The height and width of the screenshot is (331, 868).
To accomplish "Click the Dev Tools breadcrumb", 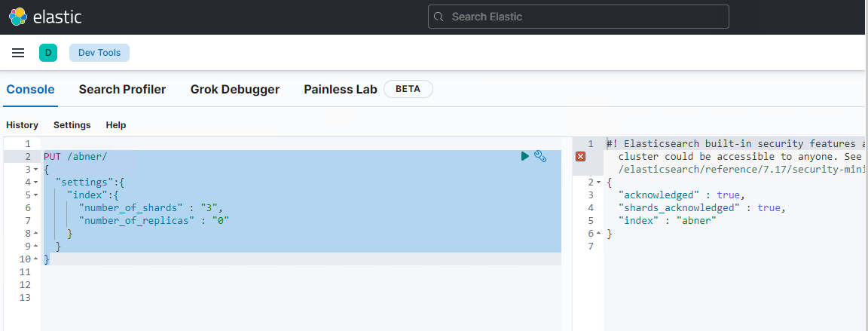I will click(99, 53).
